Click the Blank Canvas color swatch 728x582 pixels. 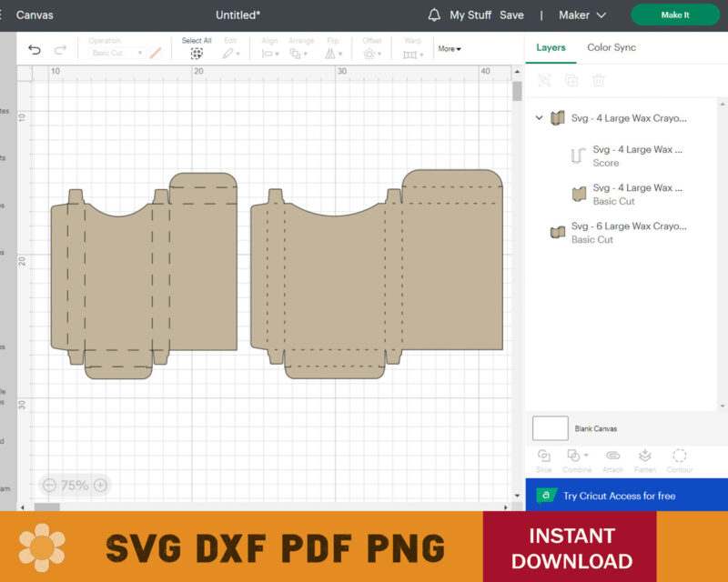550,428
